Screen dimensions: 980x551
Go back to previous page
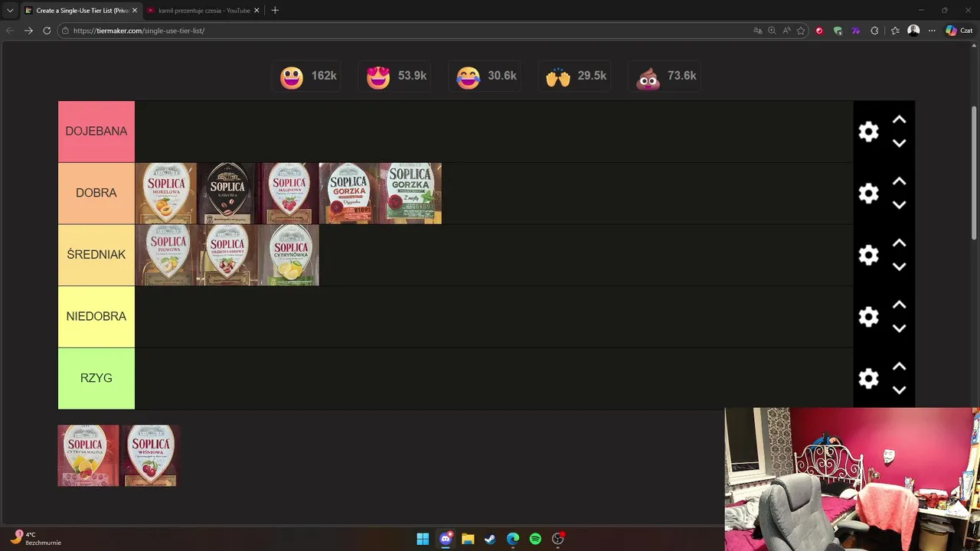(10, 31)
